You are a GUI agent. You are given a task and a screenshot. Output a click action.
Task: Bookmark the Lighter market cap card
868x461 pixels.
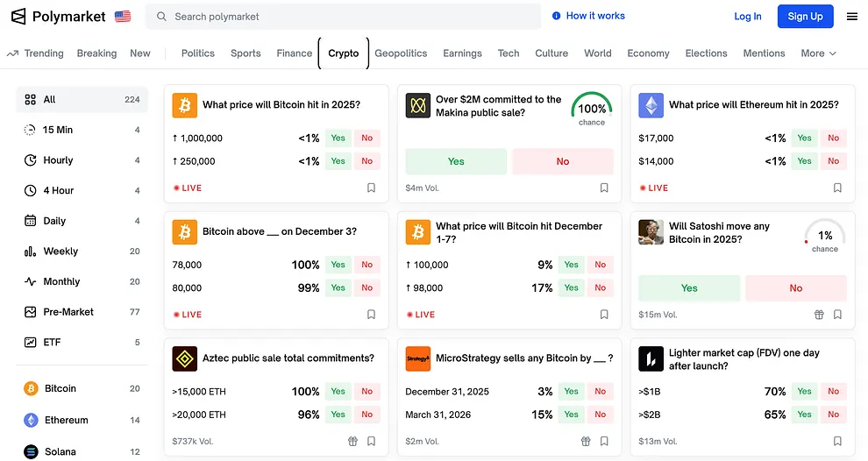[x=837, y=442]
